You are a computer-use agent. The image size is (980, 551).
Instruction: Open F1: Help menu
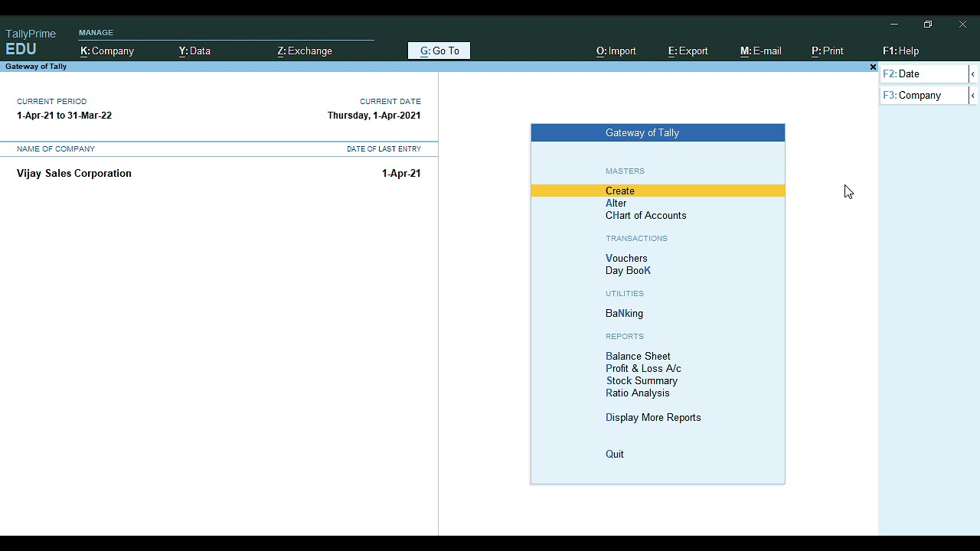coord(901,51)
